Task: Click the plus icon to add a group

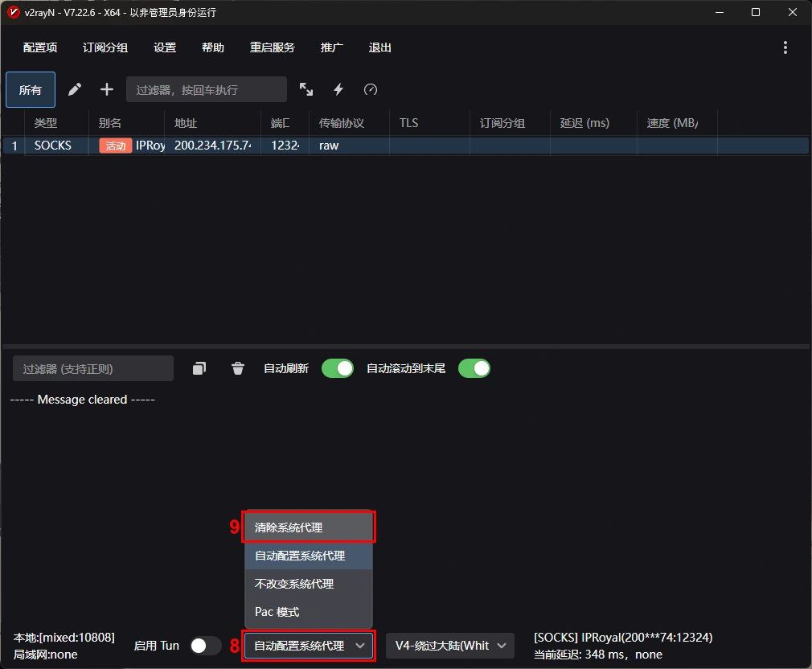Action: 107,89
